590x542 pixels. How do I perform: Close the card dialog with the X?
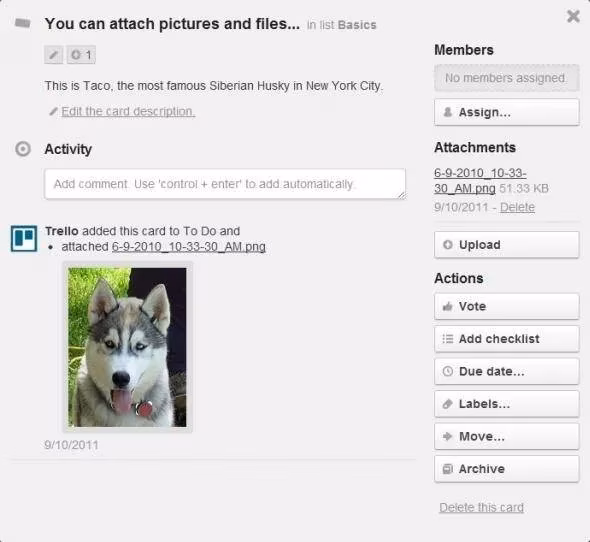tap(573, 16)
